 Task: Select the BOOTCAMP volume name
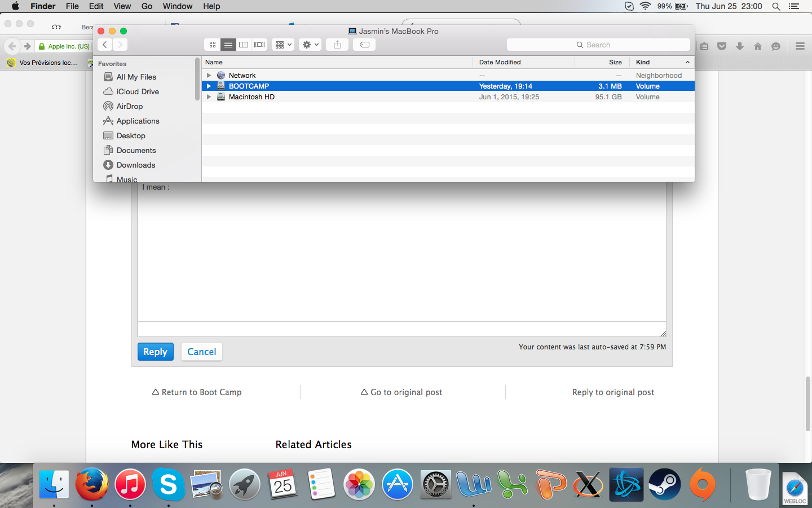click(x=249, y=86)
